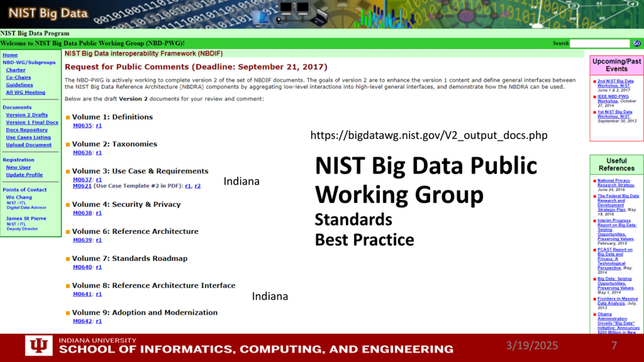This screenshot has height=362, width=644.
Task: Open document M0640 Standards Roadmap
Action: [x=83, y=267]
